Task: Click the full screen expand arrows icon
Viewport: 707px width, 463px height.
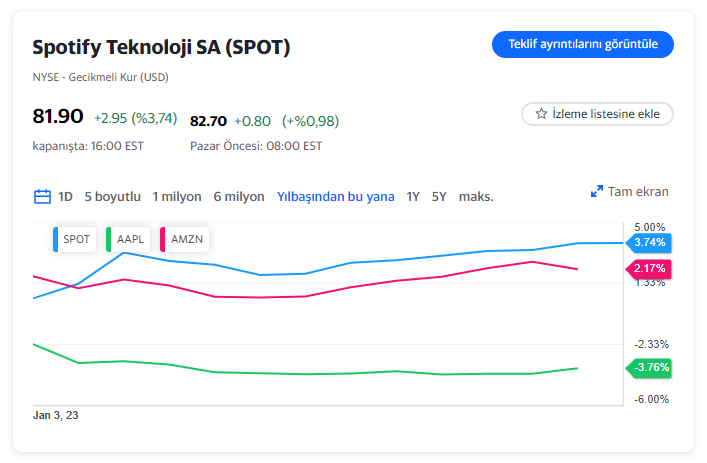Action: (x=597, y=192)
